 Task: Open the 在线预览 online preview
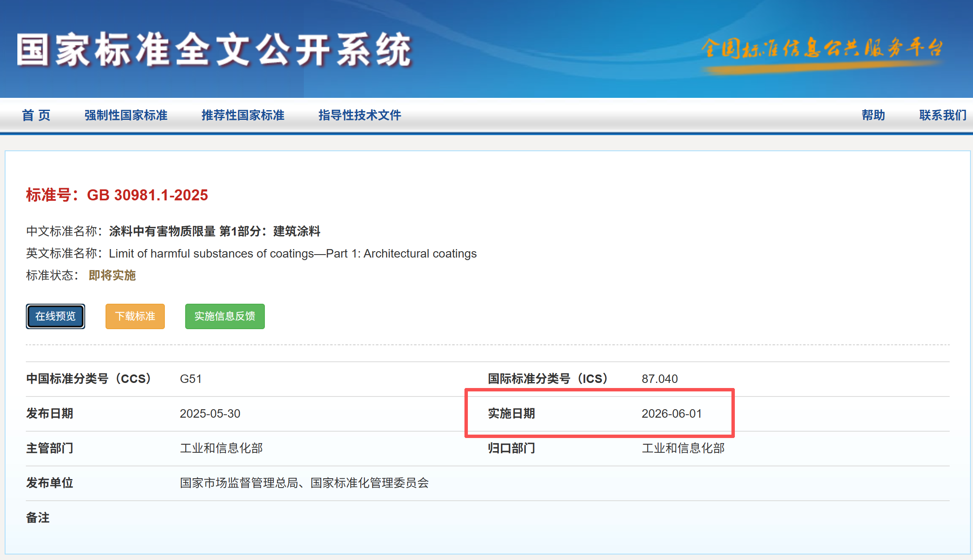pyautogui.click(x=55, y=316)
